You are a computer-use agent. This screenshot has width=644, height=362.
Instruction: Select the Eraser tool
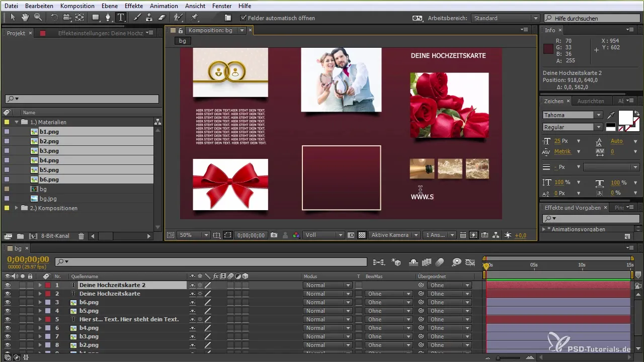click(x=162, y=18)
